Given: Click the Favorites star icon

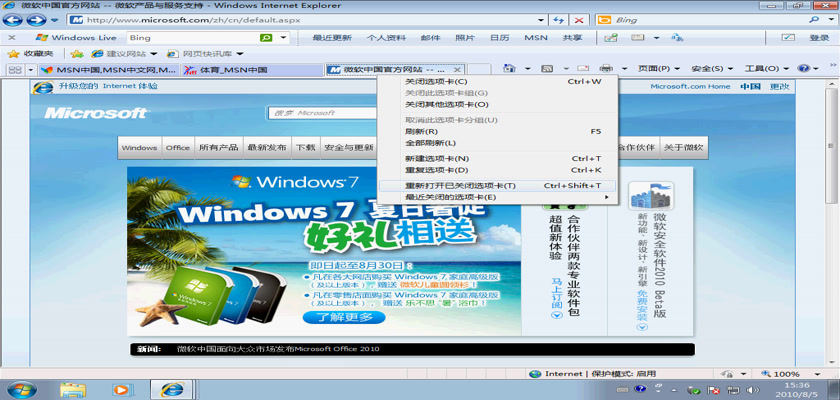Looking at the screenshot, I should click(14, 53).
